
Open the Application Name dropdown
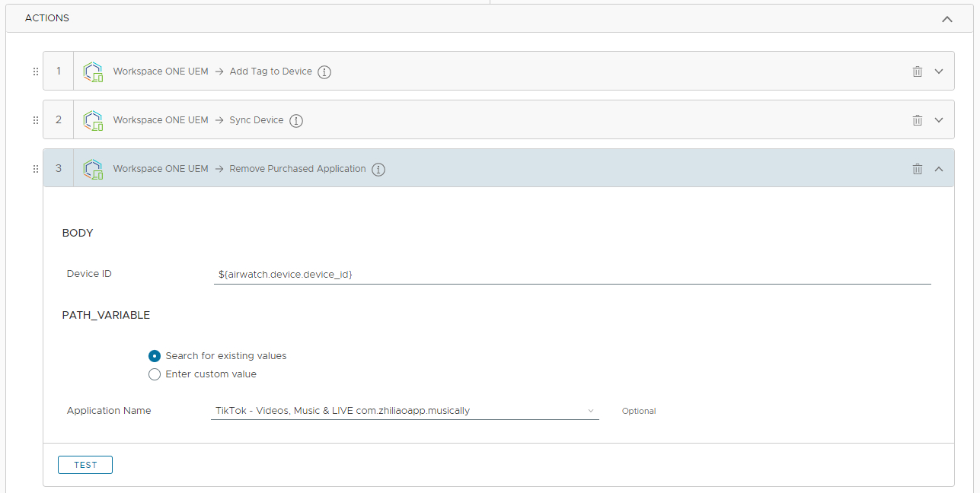tap(404, 411)
